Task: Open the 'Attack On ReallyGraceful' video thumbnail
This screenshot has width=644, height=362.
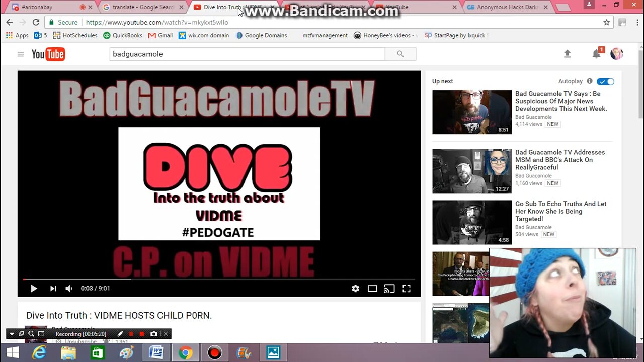Action: [x=472, y=171]
